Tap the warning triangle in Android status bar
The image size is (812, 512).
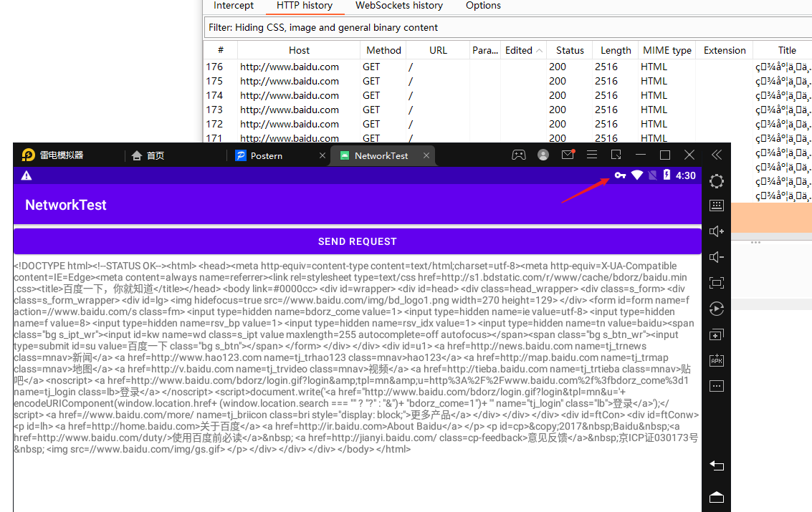27,175
